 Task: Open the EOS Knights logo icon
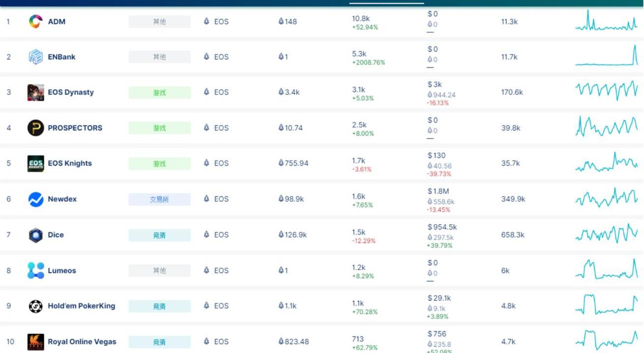36,163
